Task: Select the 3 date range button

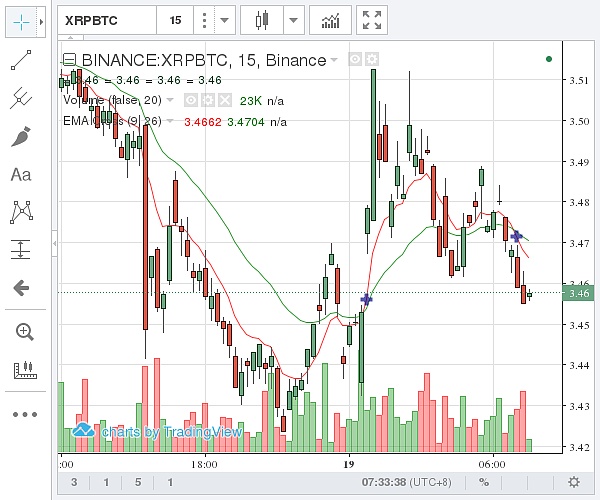Action: tap(74, 482)
